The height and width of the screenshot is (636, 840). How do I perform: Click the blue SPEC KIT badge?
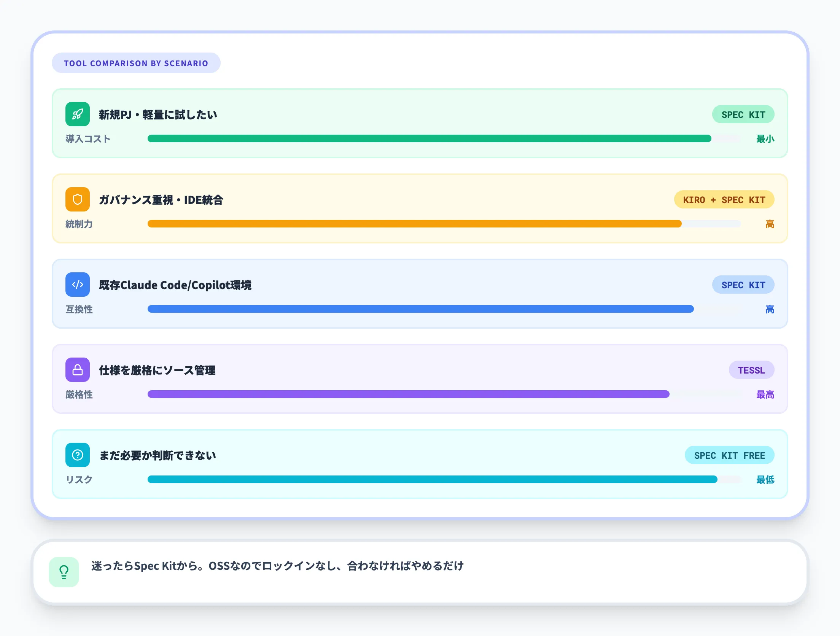pyautogui.click(x=743, y=285)
